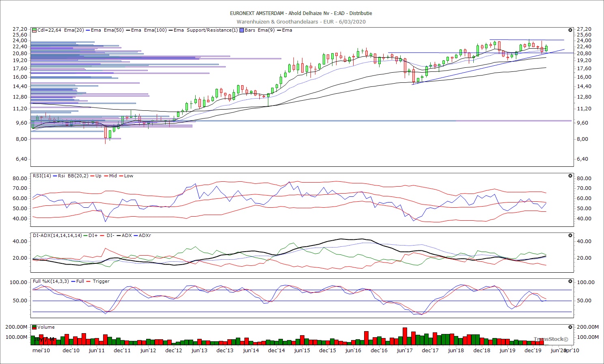Select the ADXr series label
This screenshot has width=604, height=364.
point(145,235)
